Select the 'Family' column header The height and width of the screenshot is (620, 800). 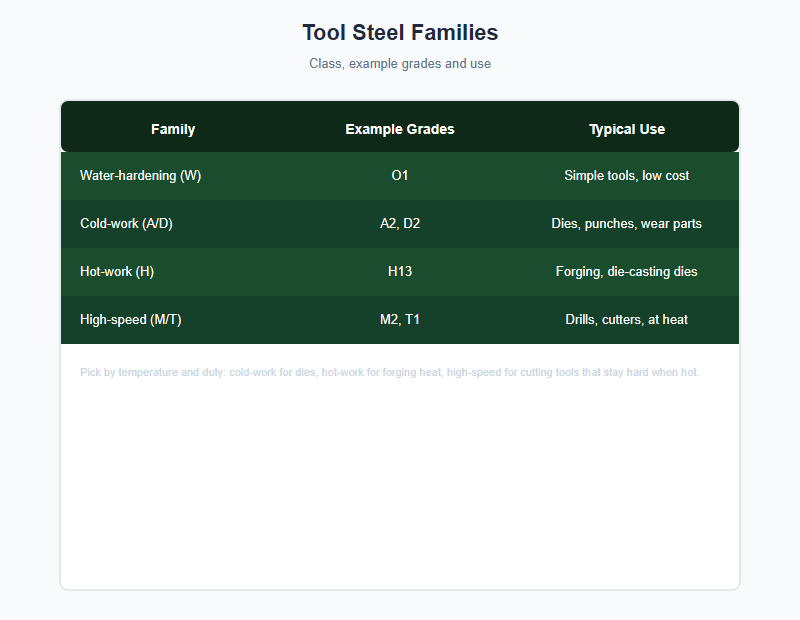click(173, 129)
